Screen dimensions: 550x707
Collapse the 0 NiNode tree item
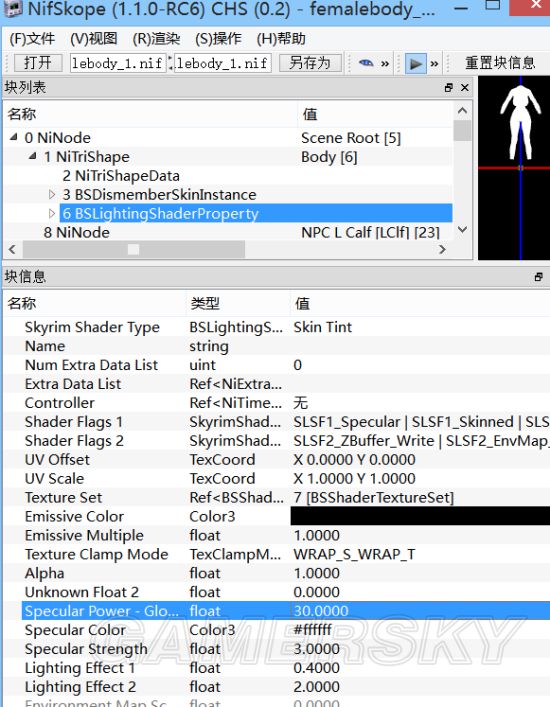pyautogui.click(x=14, y=137)
